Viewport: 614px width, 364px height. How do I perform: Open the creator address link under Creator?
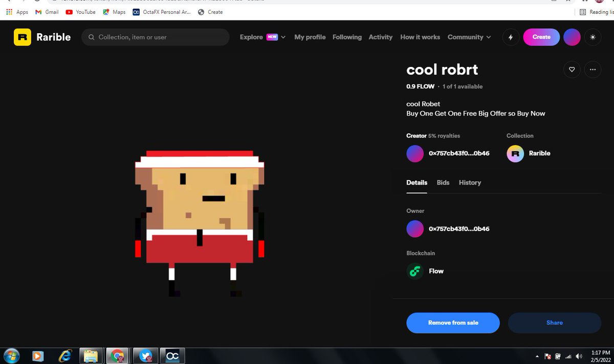[459, 153]
